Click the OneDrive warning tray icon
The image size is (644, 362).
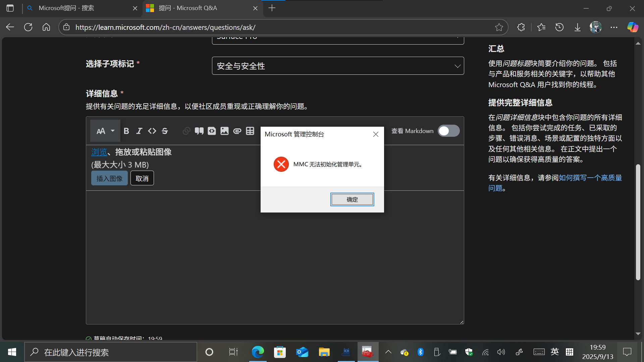coord(405,352)
